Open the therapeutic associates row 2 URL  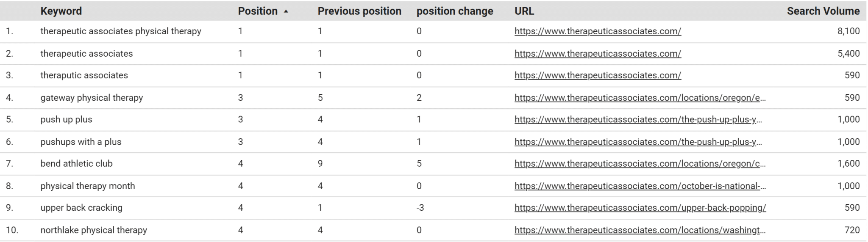tap(598, 54)
